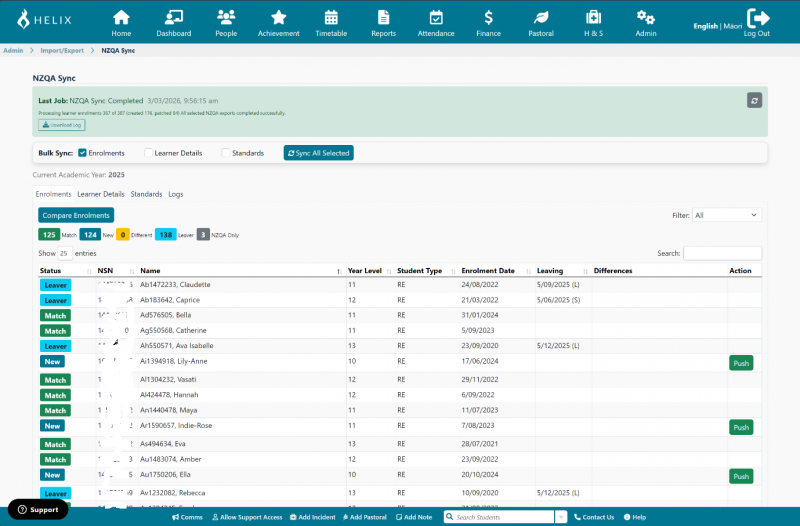
Task: Change the Show entries count selector
Action: click(63, 254)
